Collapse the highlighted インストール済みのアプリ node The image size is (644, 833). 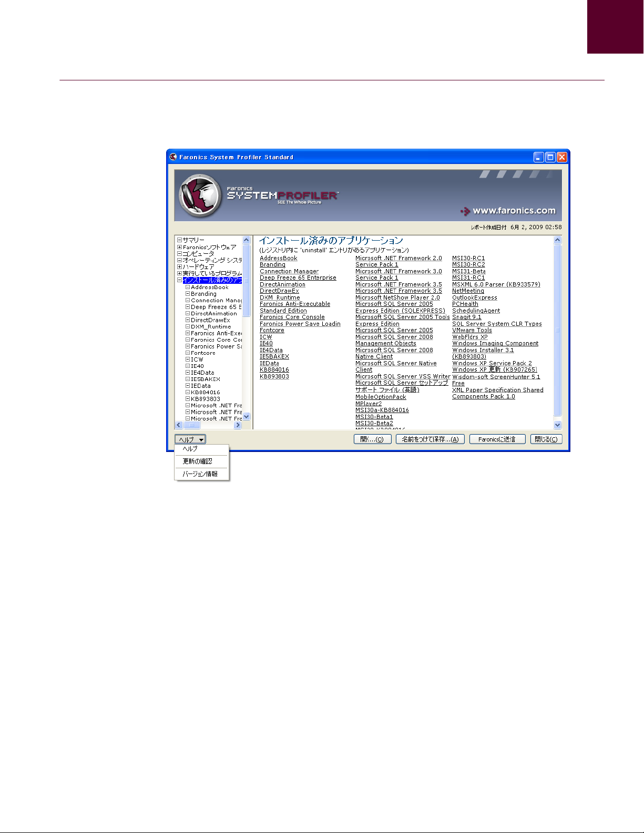pos(179,280)
